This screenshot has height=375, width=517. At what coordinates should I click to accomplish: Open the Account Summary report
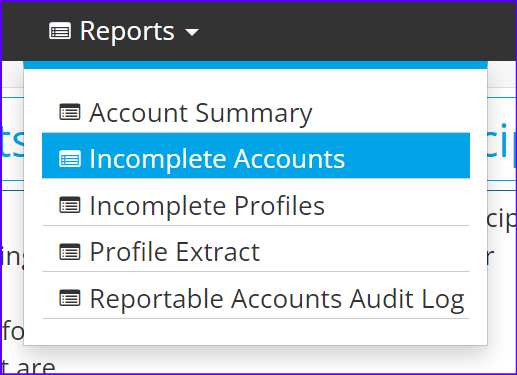click(x=201, y=114)
